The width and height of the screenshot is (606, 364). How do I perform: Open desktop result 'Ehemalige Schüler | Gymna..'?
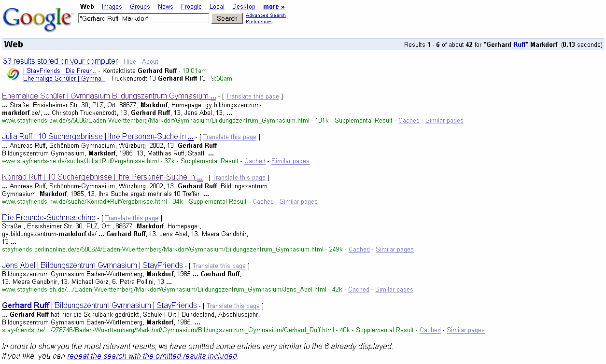tap(64, 78)
